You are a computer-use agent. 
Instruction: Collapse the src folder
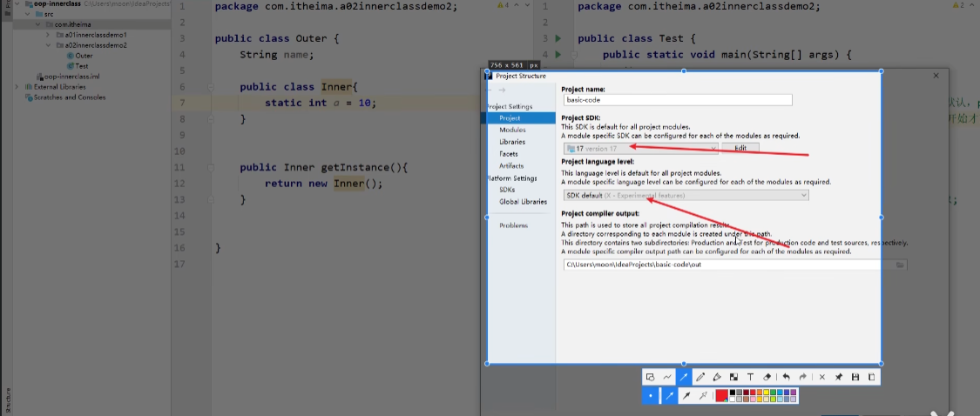28,14
